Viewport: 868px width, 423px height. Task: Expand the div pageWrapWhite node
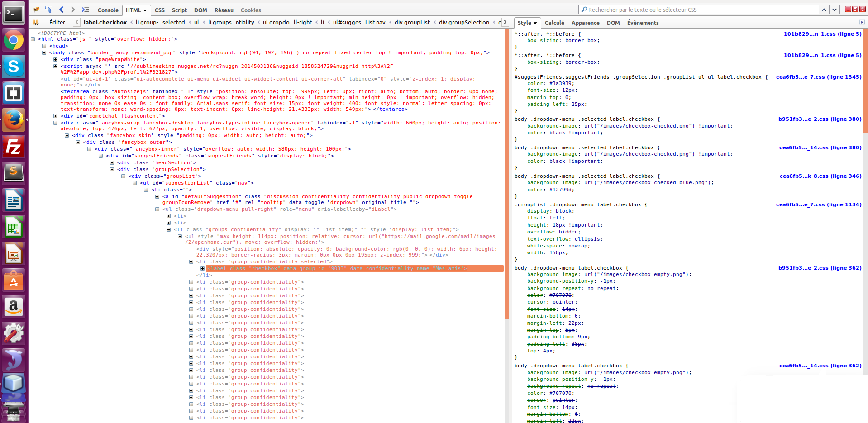pyautogui.click(x=56, y=60)
